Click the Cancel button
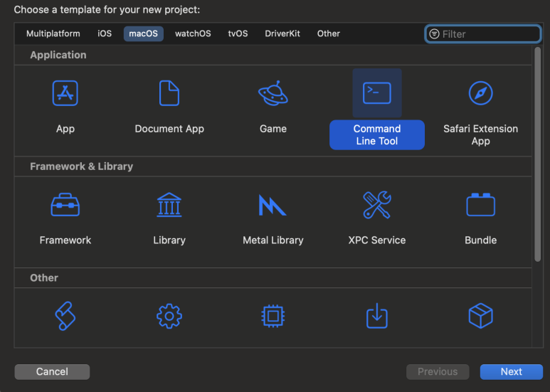This screenshot has height=392, width=550. pyautogui.click(x=52, y=371)
